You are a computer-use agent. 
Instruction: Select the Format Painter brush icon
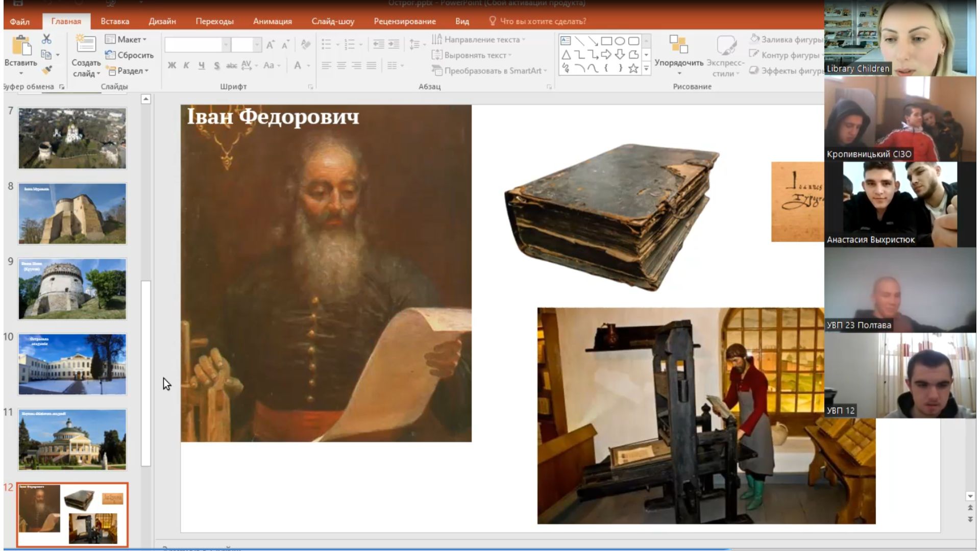(x=46, y=70)
